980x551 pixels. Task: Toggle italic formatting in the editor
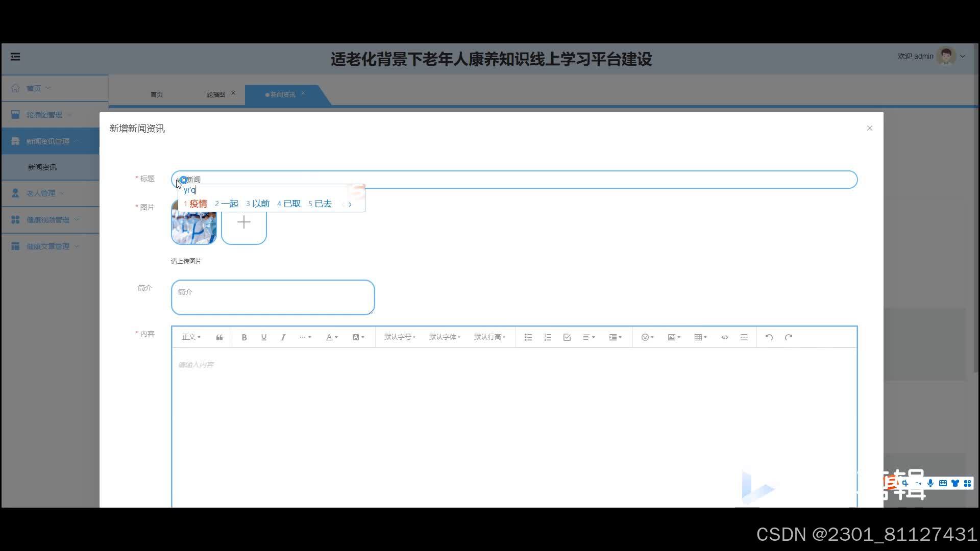tap(283, 337)
